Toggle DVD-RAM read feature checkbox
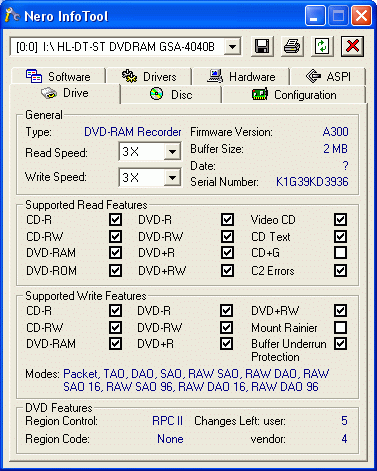 (115, 253)
